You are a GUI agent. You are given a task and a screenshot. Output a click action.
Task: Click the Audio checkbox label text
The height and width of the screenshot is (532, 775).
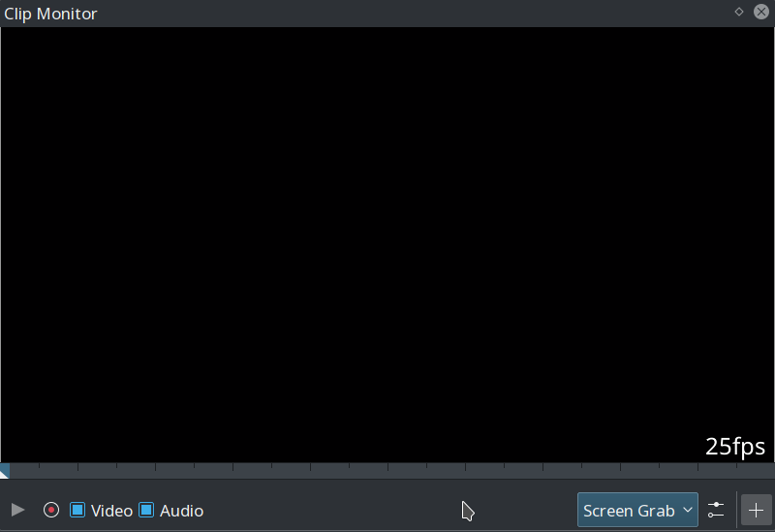181,511
